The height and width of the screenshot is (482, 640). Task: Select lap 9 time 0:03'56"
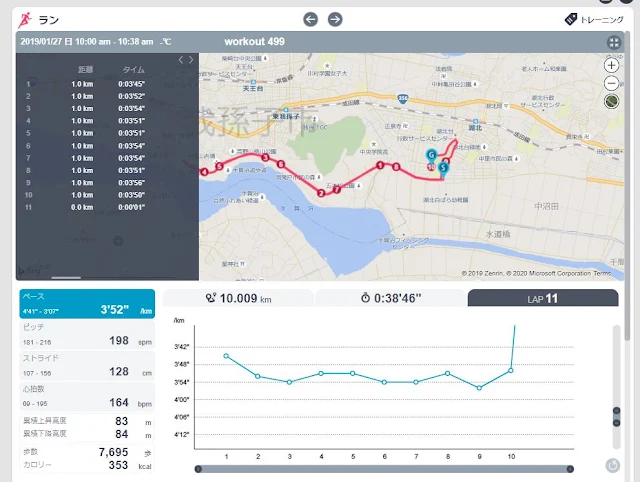(x=131, y=183)
